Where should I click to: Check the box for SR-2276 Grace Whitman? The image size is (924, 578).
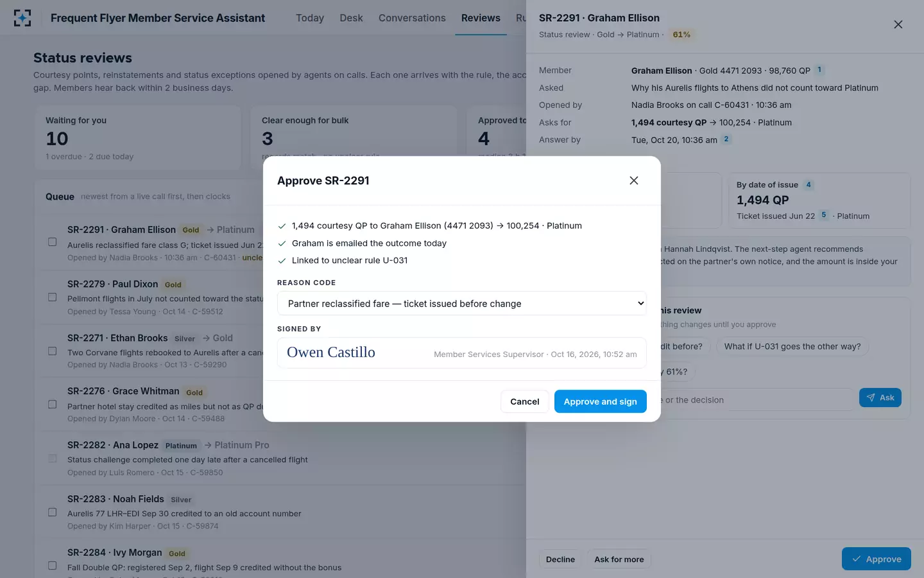coord(53,405)
